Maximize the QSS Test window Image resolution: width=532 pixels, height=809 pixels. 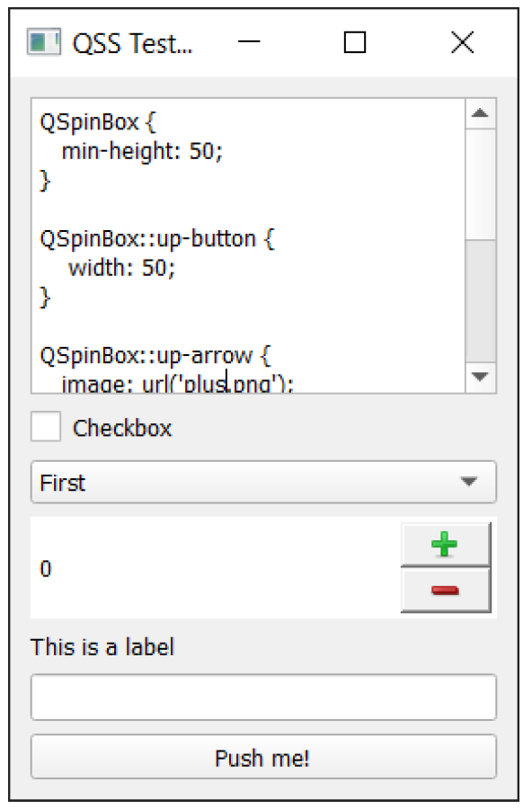point(355,41)
